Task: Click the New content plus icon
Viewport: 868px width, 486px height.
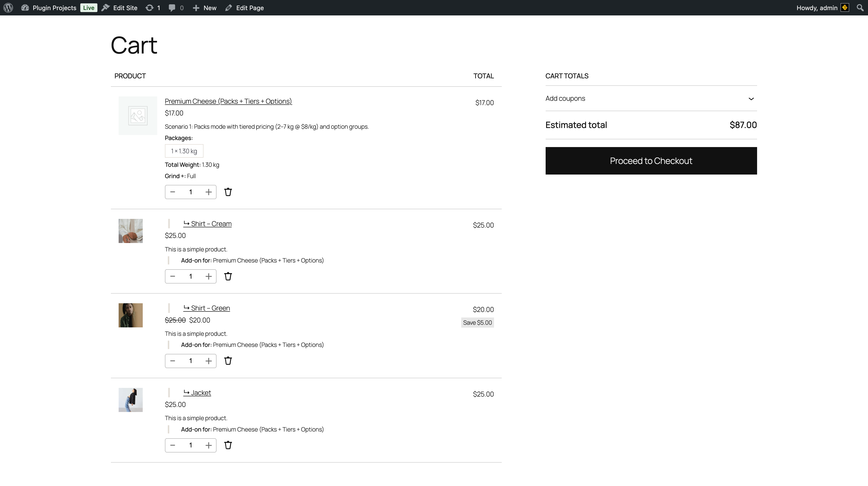Action: (x=196, y=7)
